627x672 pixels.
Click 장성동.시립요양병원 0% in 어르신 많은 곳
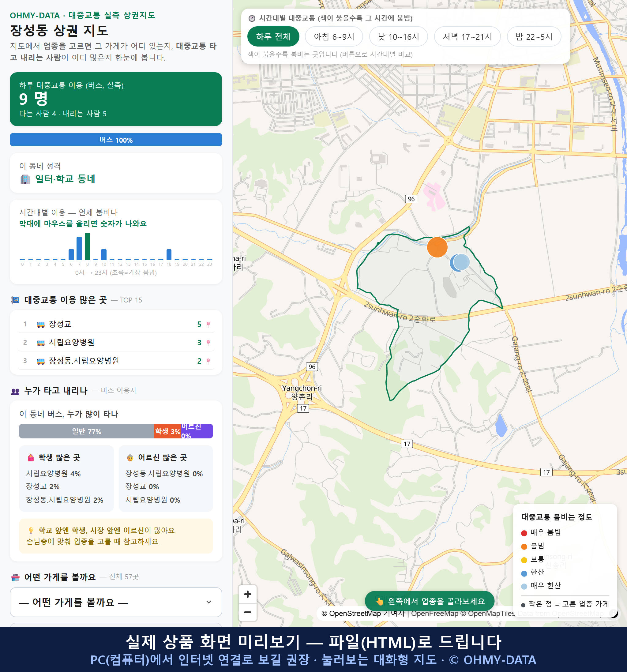click(164, 474)
